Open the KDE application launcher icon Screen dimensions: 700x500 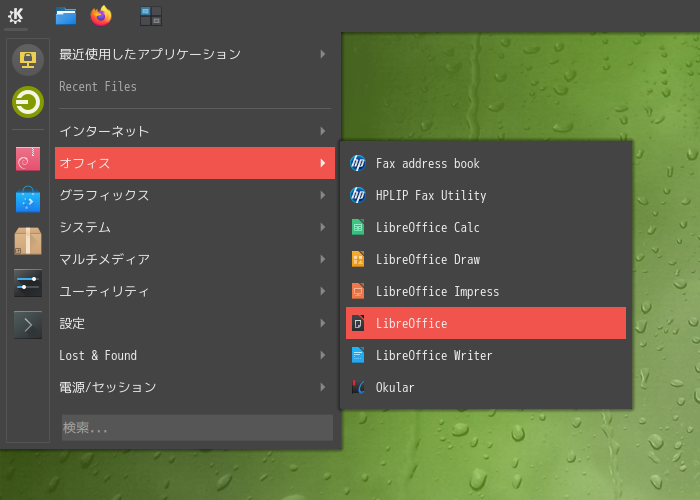16,16
